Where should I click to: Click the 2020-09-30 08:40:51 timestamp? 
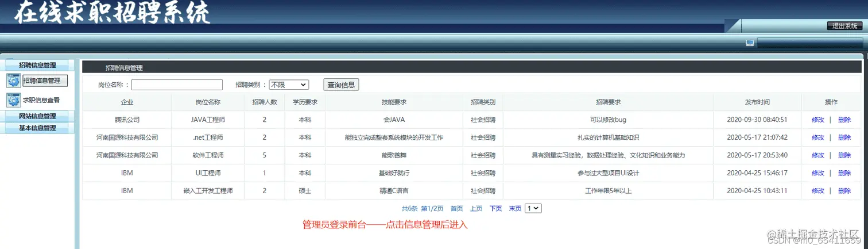click(x=757, y=120)
